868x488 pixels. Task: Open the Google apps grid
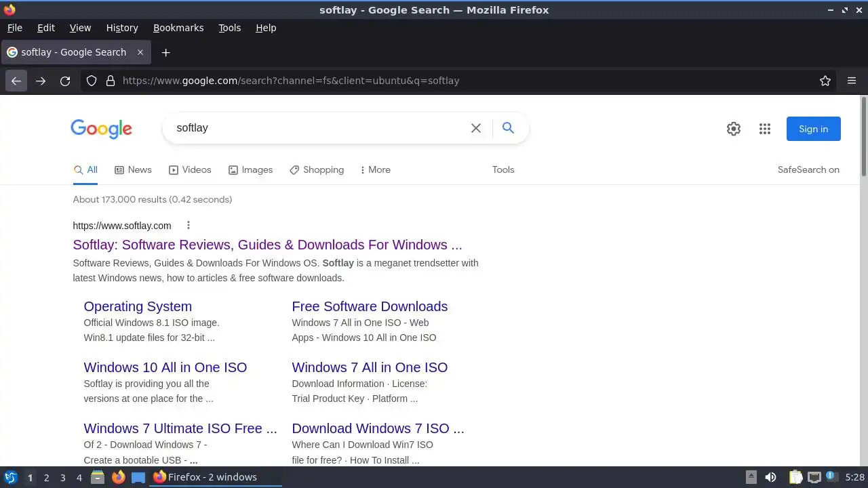pos(765,129)
